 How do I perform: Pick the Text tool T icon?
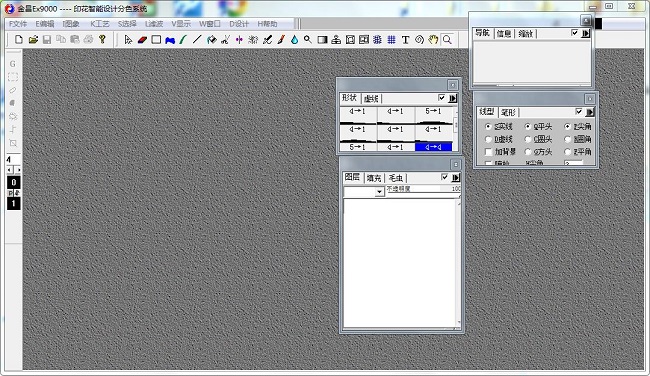point(405,40)
